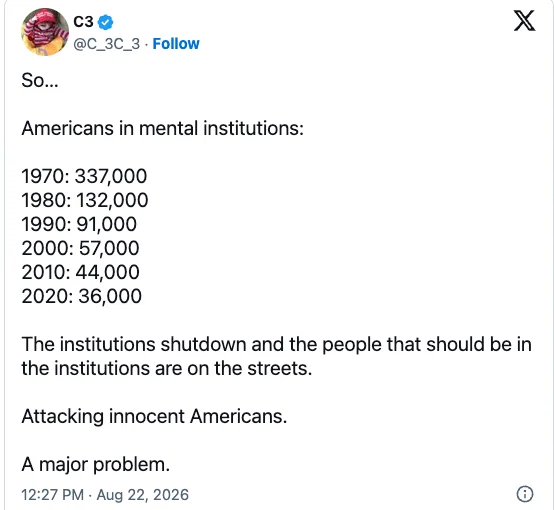Click the opening "So..." text
This screenshot has width=554, height=510.
pyautogui.click(x=40, y=80)
